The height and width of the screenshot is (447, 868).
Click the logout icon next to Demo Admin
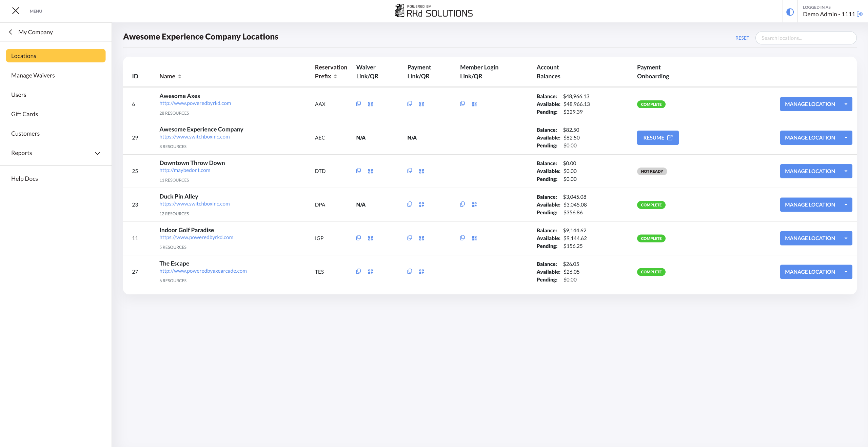pos(860,14)
